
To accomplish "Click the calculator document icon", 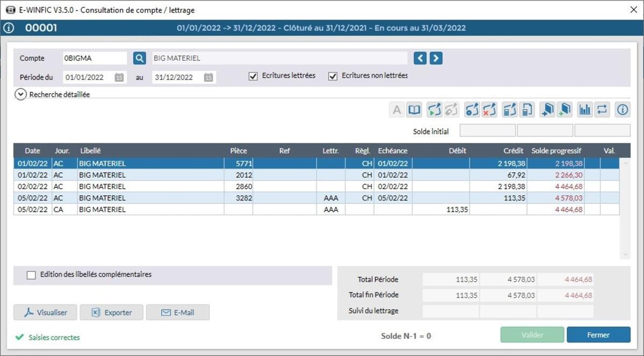I will [x=527, y=110].
